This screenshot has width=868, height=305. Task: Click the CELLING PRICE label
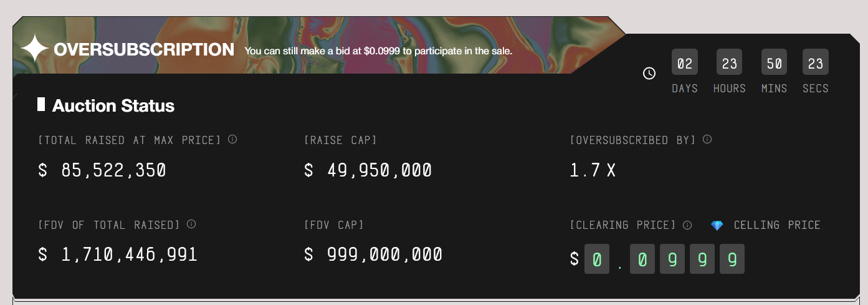(777, 225)
